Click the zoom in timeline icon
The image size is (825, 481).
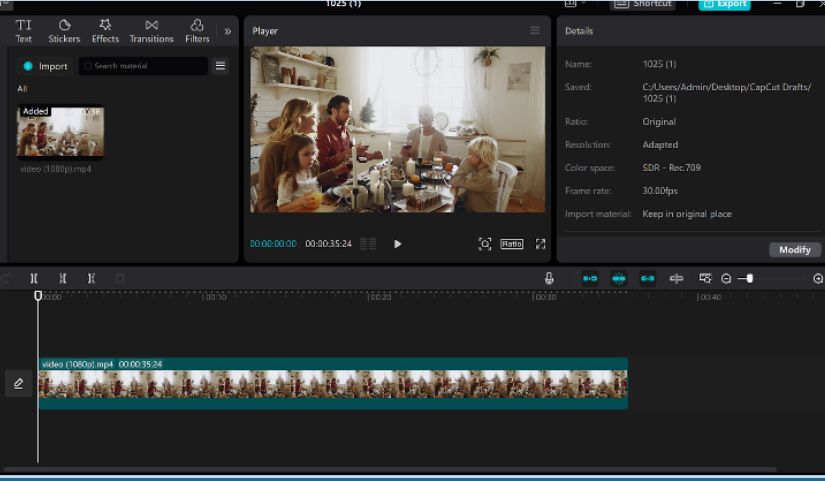click(x=818, y=279)
